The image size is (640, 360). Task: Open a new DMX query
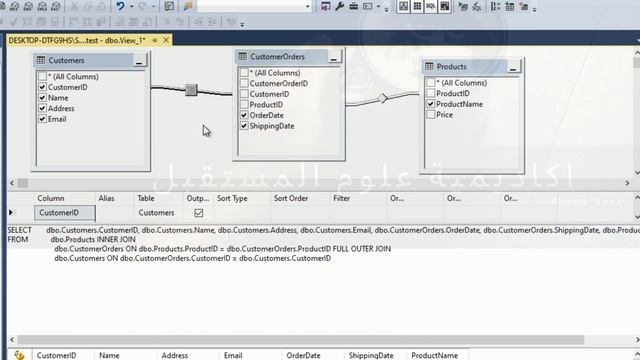(28, 6)
